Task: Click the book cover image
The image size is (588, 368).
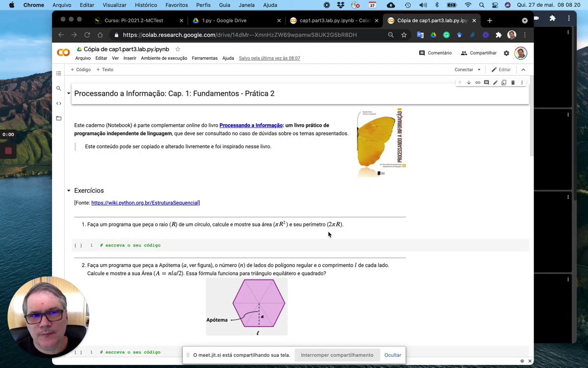Action: (381, 143)
